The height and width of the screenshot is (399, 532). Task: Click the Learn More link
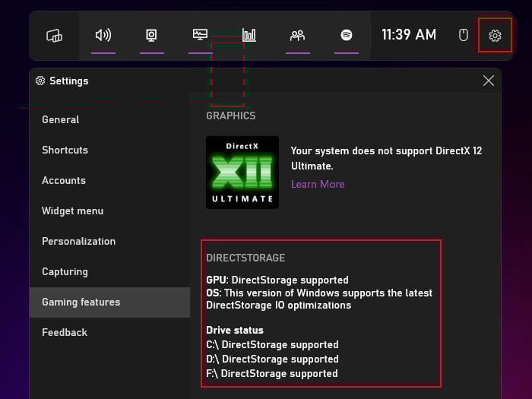point(318,184)
